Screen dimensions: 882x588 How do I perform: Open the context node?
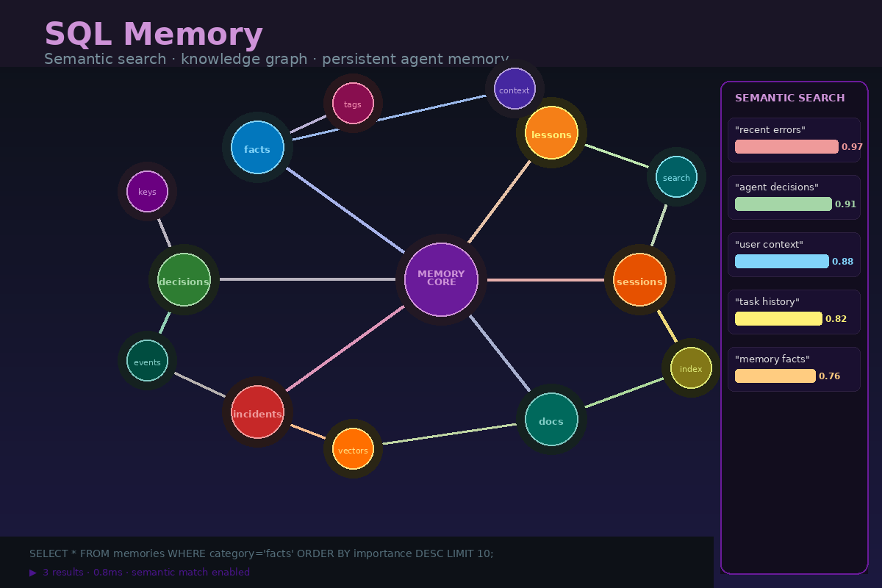(514, 90)
